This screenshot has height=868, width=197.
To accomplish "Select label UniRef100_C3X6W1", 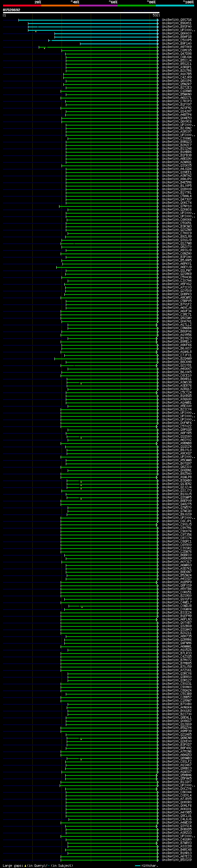I will point(177,139).
